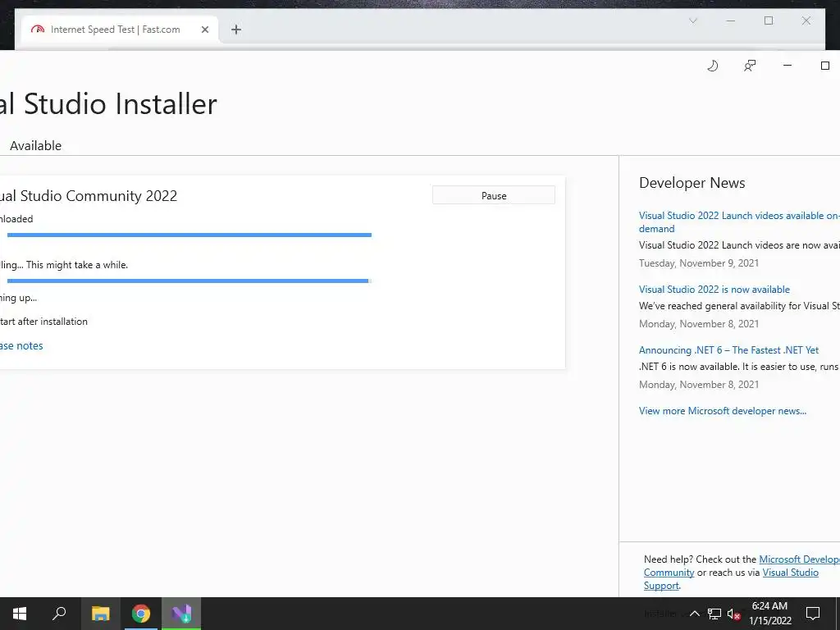840x630 pixels.
Task: Show hidden system tray icons
Action: [694, 614]
